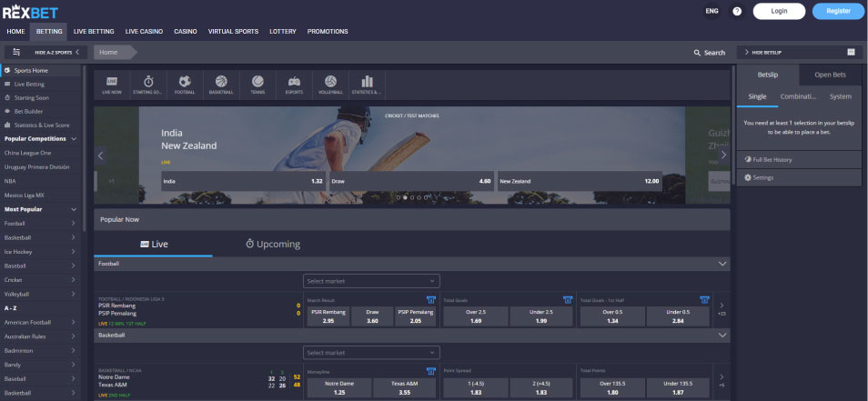Open Full Bet History

[799, 159]
